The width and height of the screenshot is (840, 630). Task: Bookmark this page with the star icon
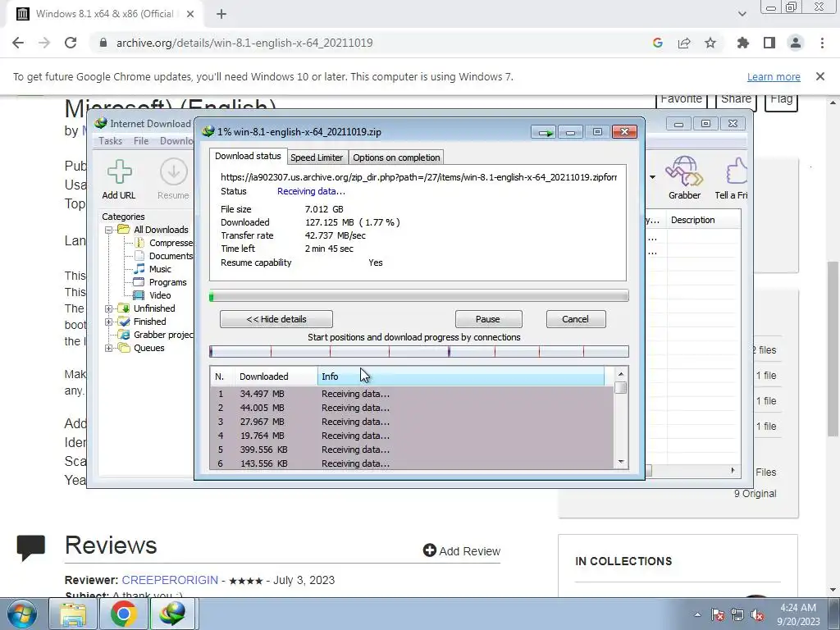710,43
